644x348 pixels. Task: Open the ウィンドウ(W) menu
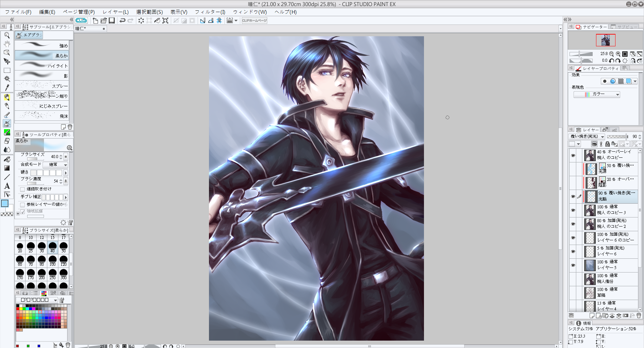point(250,12)
